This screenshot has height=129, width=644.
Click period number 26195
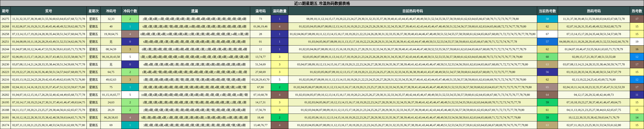5,102
